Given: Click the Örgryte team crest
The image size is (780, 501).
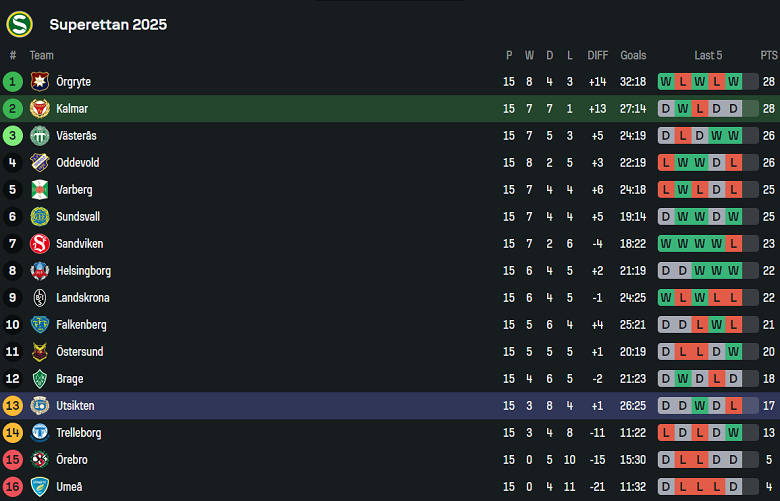Looking at the screenshot, I should [40, 82].
